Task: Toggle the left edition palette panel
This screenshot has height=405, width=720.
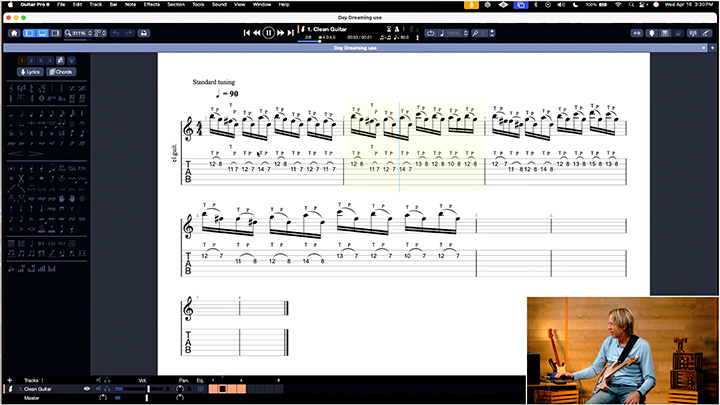Action: tap(29, 33)
